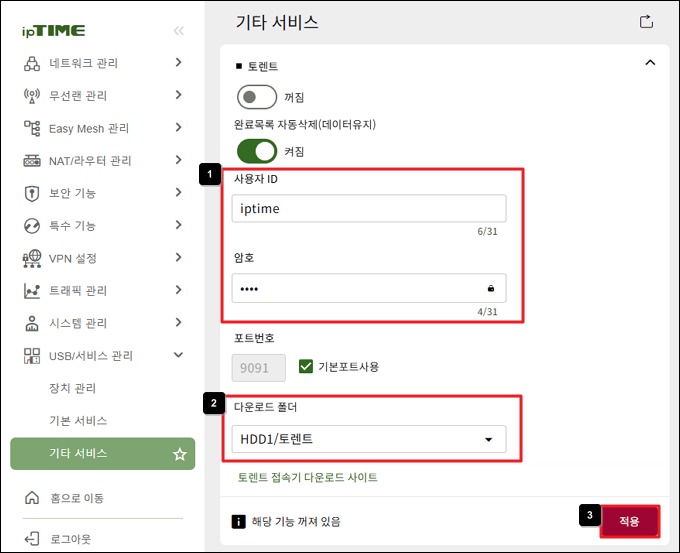Viewport: 680px width, 553px height.
Task: Open the 다운로드 폴더 dropdown
Action: [369, 439]
